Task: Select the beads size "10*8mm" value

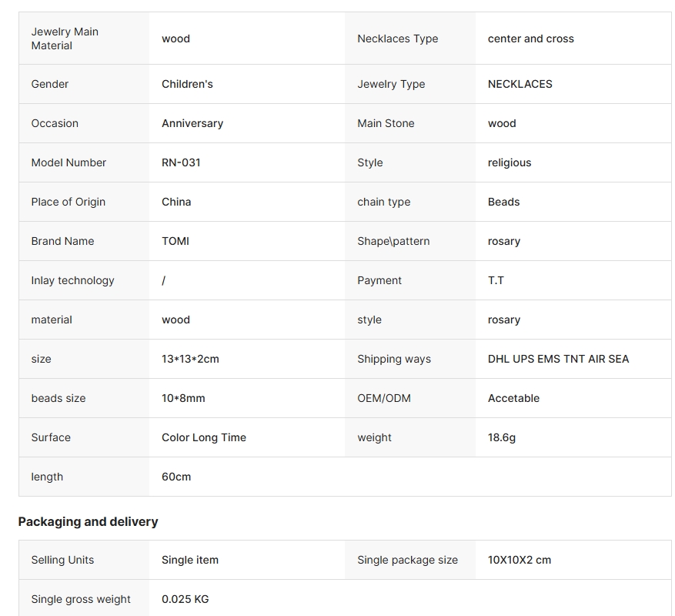Action: (183, 398)
